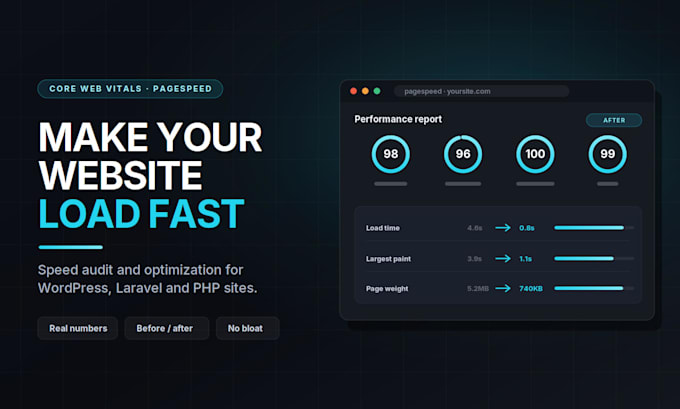This screenshot has height=409, width=680.
Task: Click the green maximize dot in mock browser
Action: 377,91
